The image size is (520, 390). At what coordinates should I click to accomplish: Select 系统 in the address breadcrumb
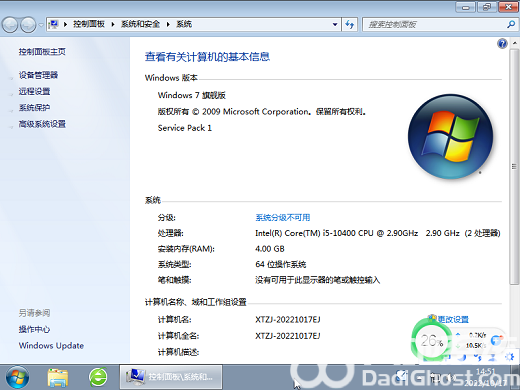tap(184, 24)
